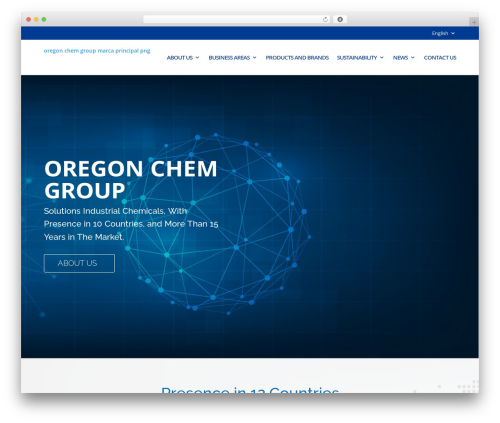Expand the About Us chevron

pyautogui.click(x=197, y=58)
